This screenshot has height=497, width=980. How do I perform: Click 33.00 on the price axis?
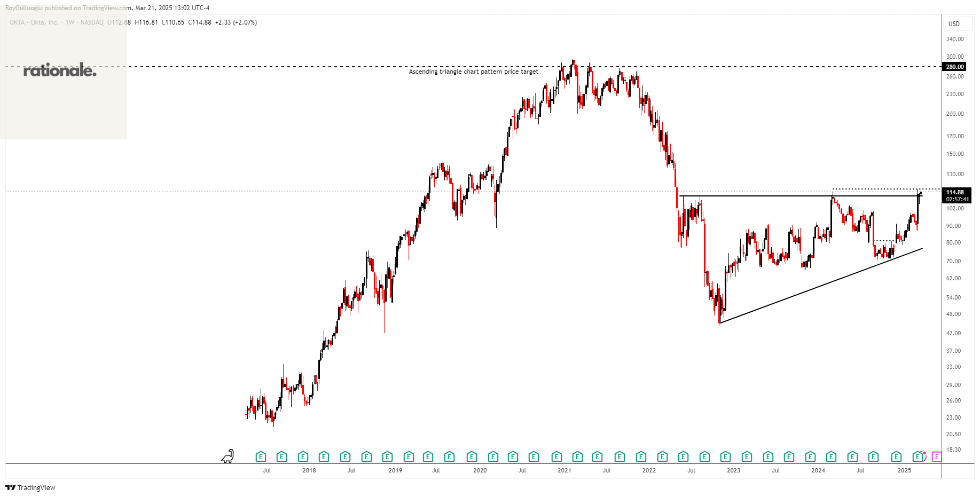click(x=953, y=367)
